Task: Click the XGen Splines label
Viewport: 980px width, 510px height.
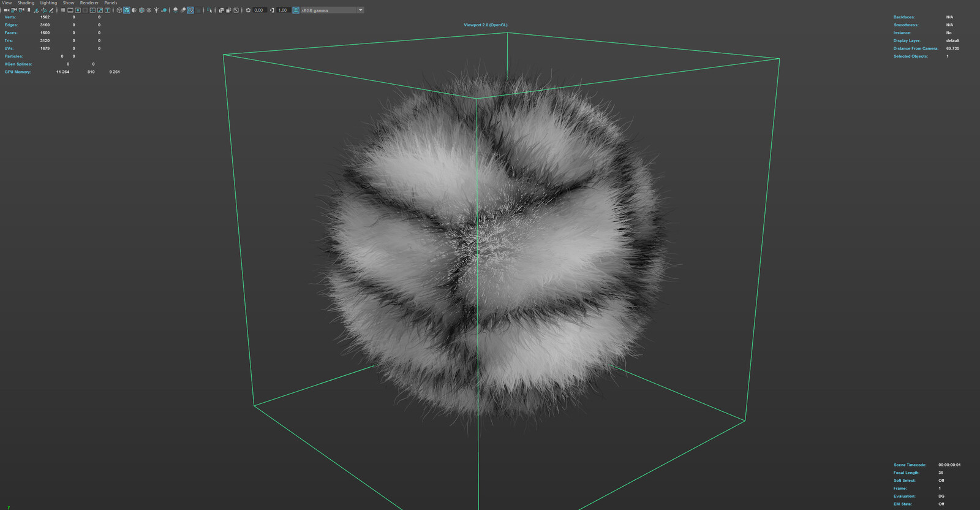Action: point(18,64)
